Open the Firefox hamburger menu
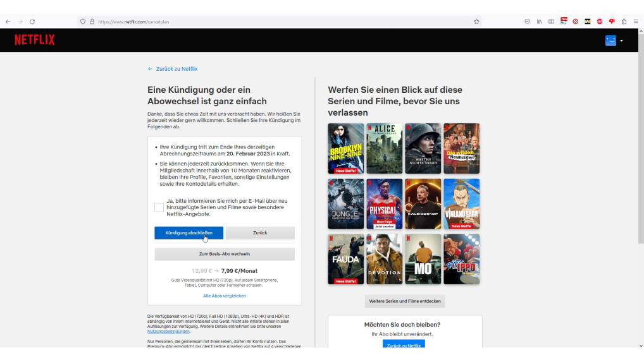 (x=636, y=21)
